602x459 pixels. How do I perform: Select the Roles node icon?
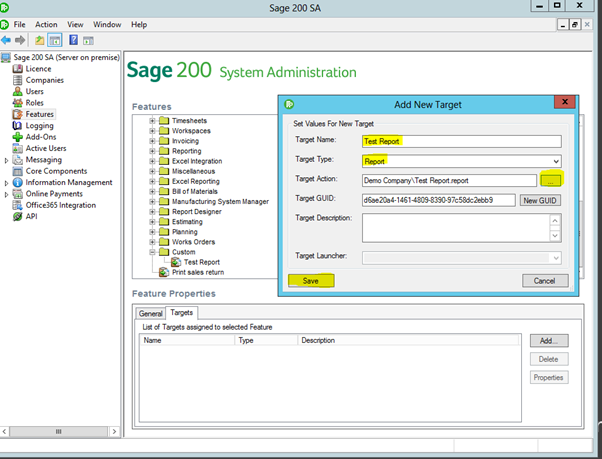click(x=17, y=102)
